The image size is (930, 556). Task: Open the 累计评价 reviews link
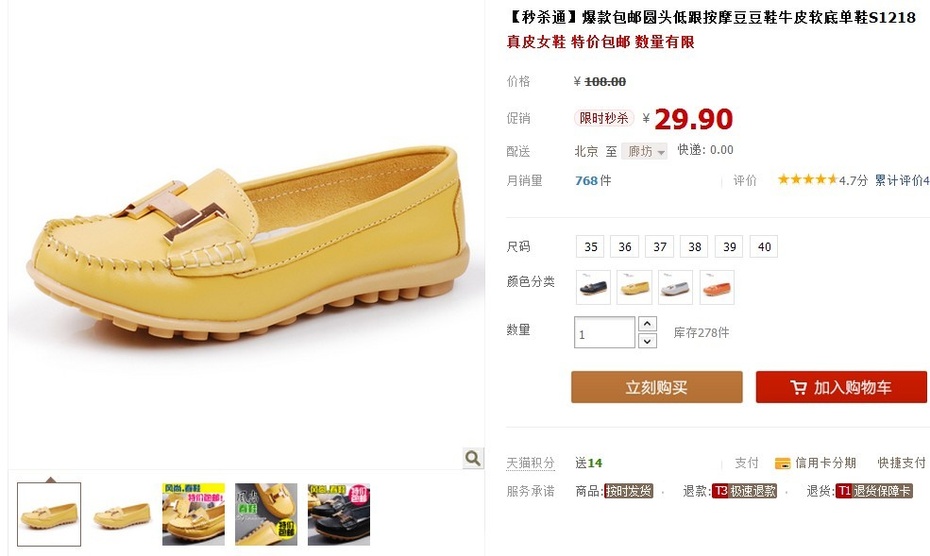pyautogui.click(x=902, y=180)
